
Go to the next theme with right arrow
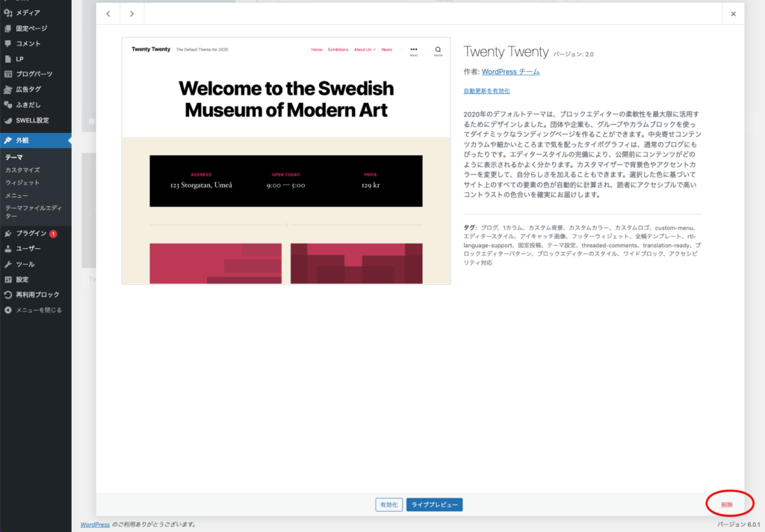pos(131,13)
